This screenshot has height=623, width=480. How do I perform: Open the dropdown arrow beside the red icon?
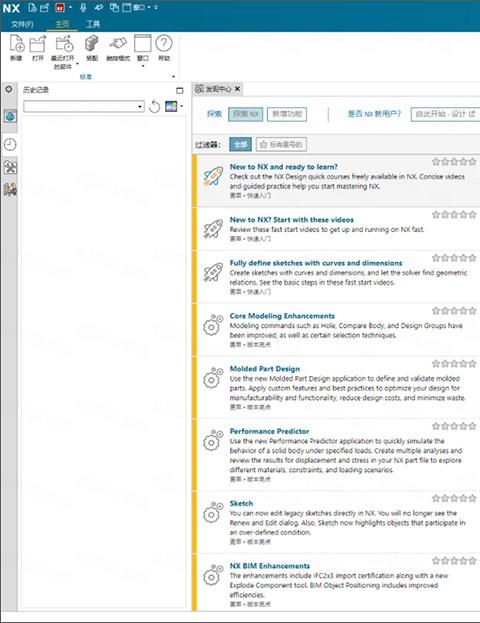(x=70, y=8)
